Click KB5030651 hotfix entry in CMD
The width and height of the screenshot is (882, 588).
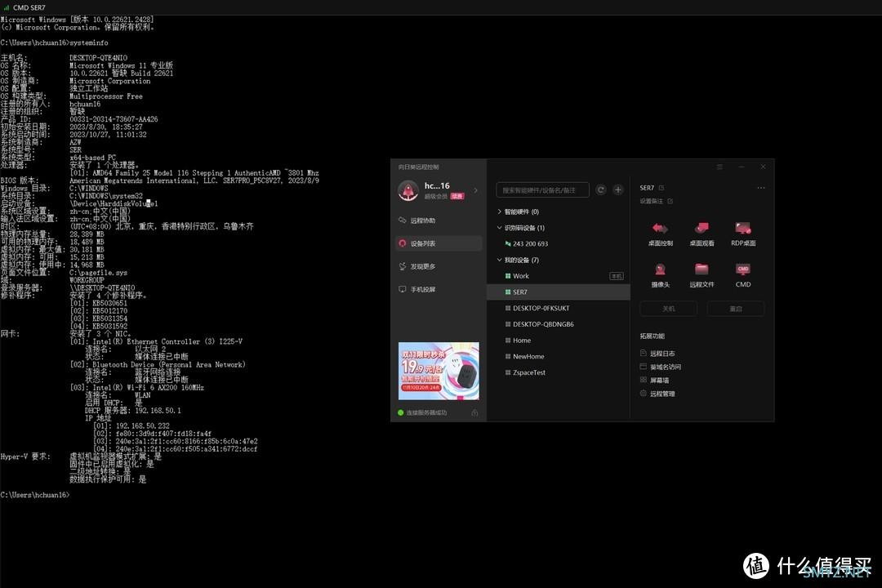(x=109, y=303)
